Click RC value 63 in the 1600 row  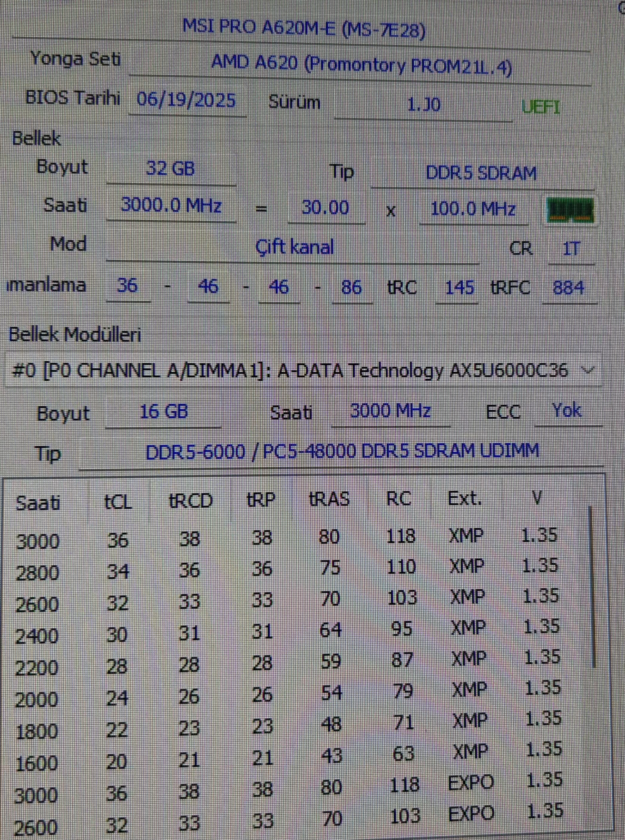403,753
